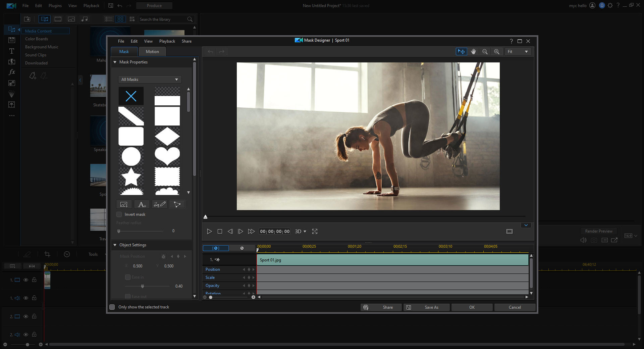The width and height of the screenshot is (644, 349).
Task: Click the Feather radius slider handle
Action: 119,231
